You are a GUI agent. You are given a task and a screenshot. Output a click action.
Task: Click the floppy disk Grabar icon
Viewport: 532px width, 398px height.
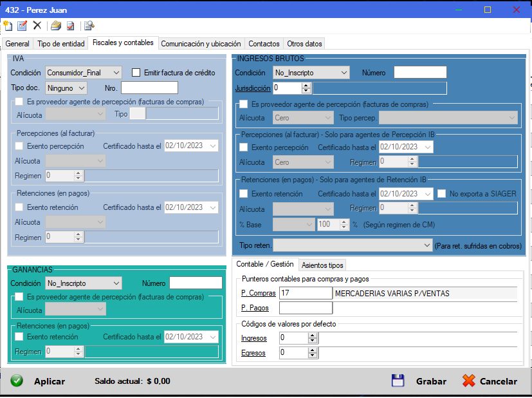point(398,381)
